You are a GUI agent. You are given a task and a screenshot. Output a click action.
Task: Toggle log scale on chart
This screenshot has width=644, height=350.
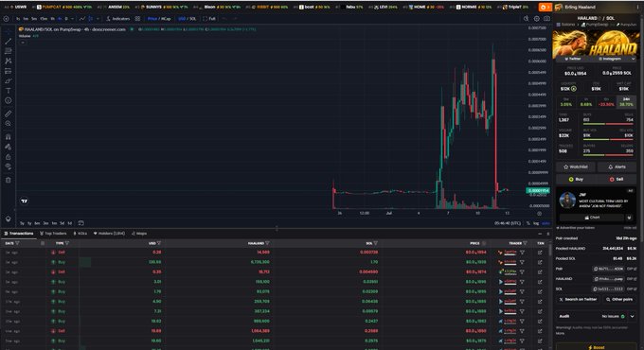(x=536, y=223)
